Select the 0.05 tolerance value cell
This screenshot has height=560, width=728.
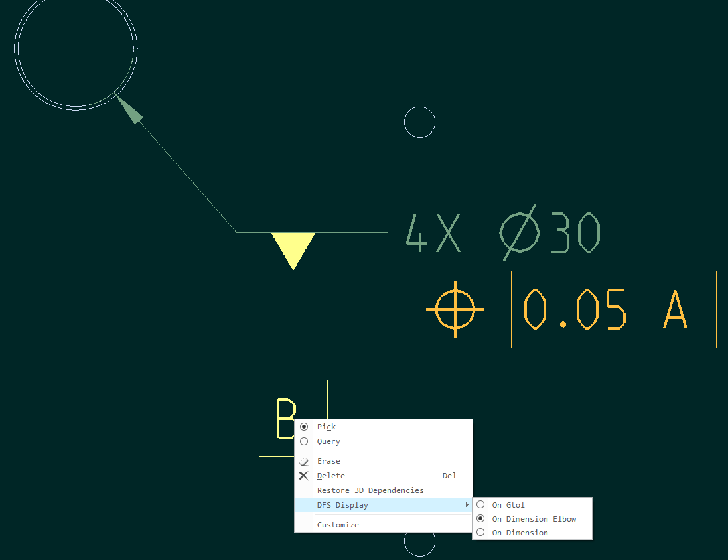click(x=580, y=309)
